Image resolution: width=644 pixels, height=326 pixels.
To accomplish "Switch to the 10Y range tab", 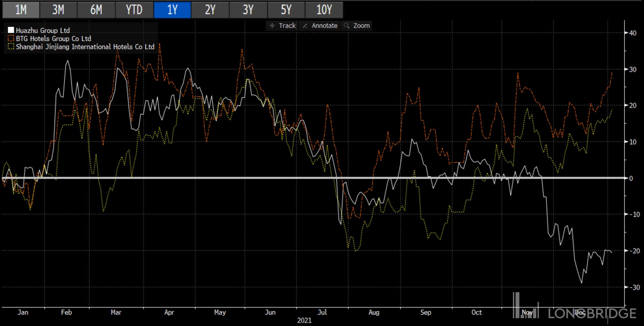I will 324,10.
